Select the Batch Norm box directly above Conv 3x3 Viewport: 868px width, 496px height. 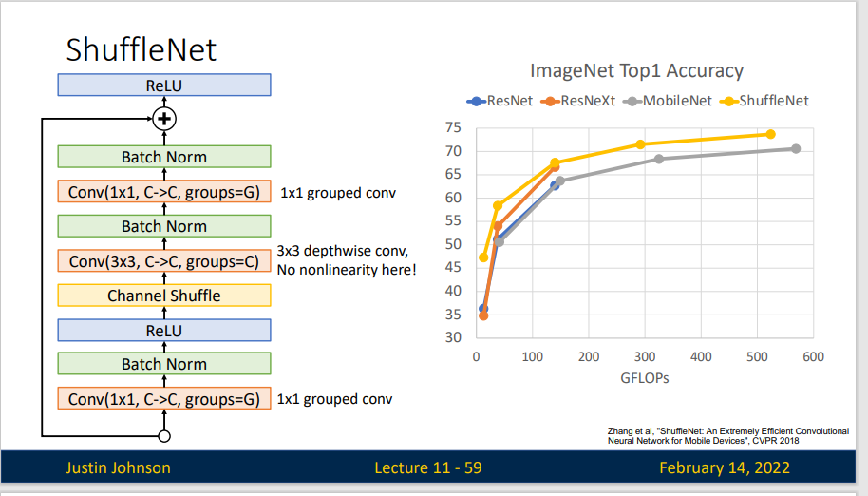pyautogui.click(x=164, y=226)
